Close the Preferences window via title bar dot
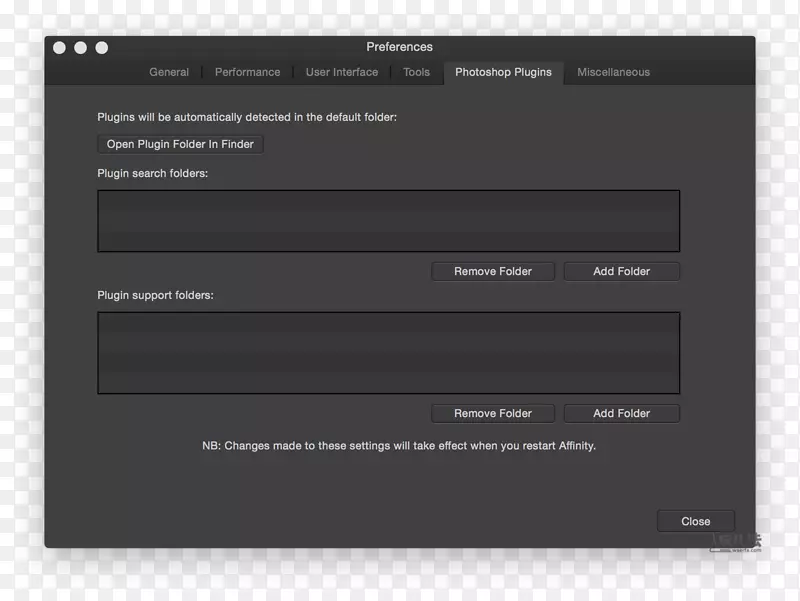 (x=59, y=47)
